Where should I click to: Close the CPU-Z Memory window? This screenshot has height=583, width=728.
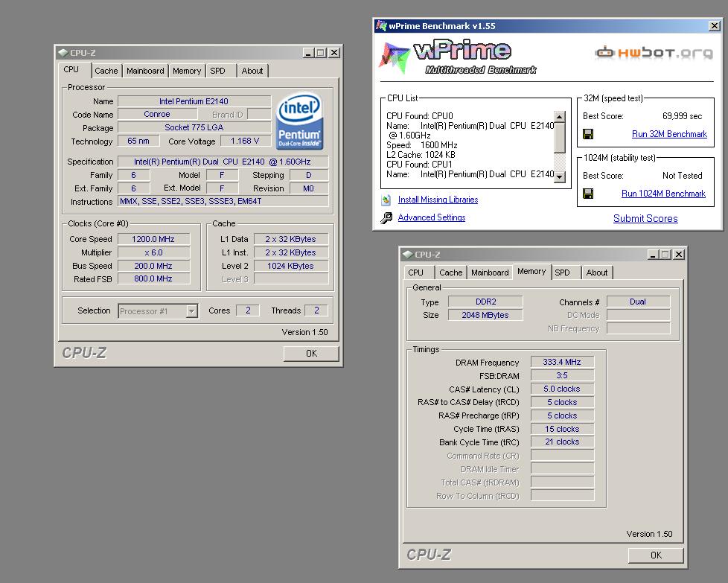pyautogui.click(x=678, y=255)
